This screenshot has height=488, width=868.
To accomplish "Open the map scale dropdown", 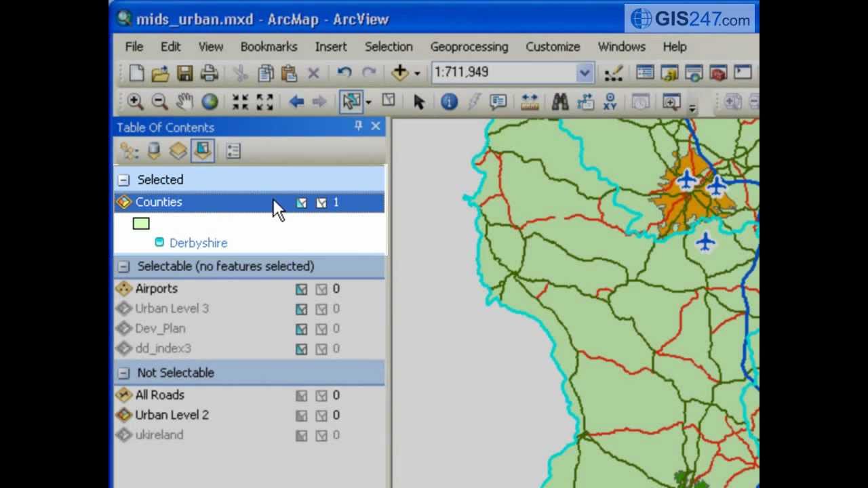I will point(585,73).
